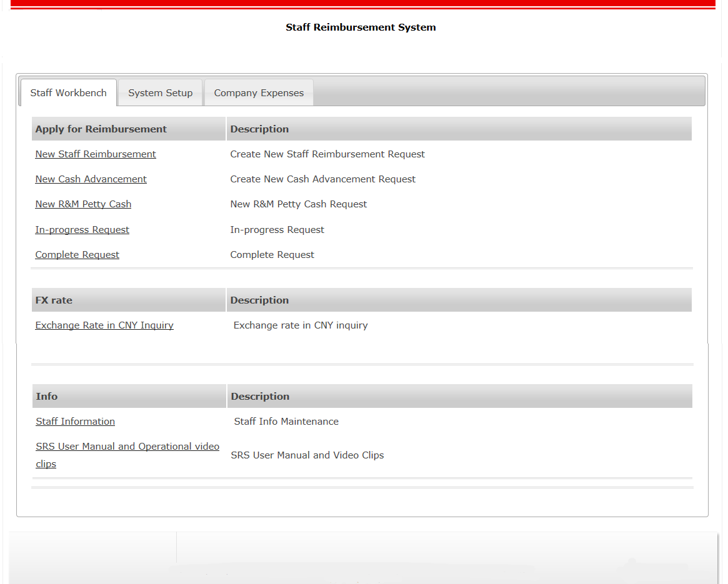Click the Info section header
728x584 pixels.
pyautogui.click(x=47, y=397)
